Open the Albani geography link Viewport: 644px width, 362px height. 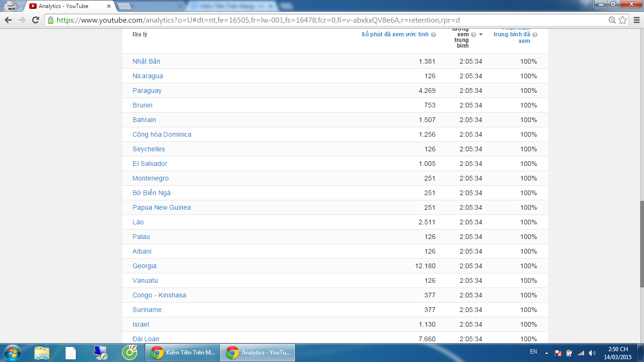142,251
